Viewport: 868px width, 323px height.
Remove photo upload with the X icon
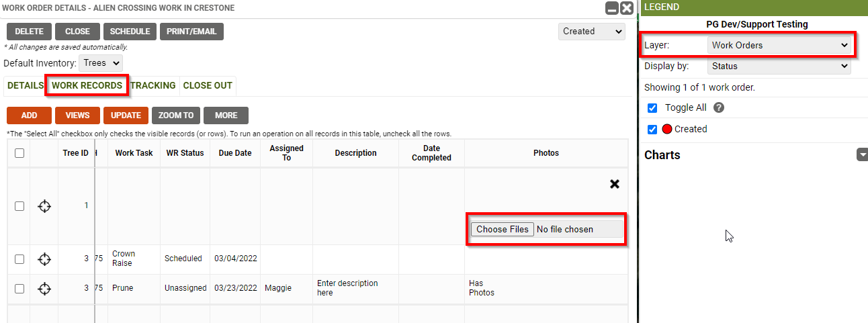point(614,184)
